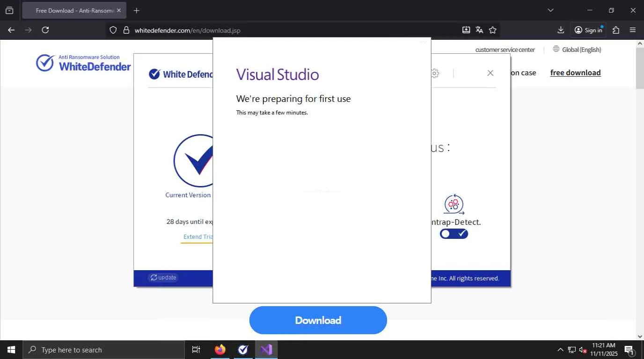644x359 pixels.
Task: Click the "All rights reserved." footer text
Action: [474, 278]
